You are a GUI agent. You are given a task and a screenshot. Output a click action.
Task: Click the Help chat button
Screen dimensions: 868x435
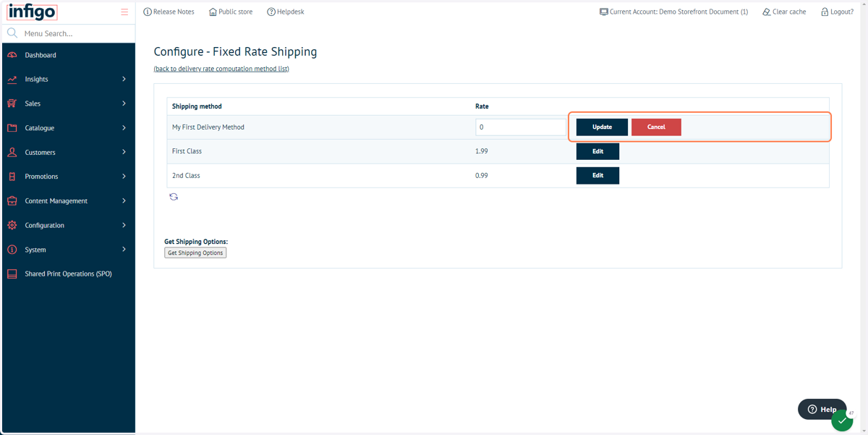click(x=822, y=409)
